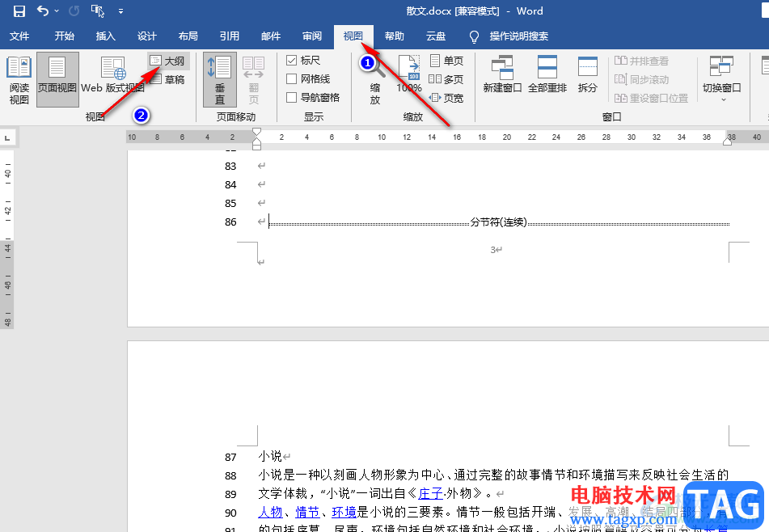
Task: Click 同步滚动 synchronous scrolling
Action: (x=641, y=79)
